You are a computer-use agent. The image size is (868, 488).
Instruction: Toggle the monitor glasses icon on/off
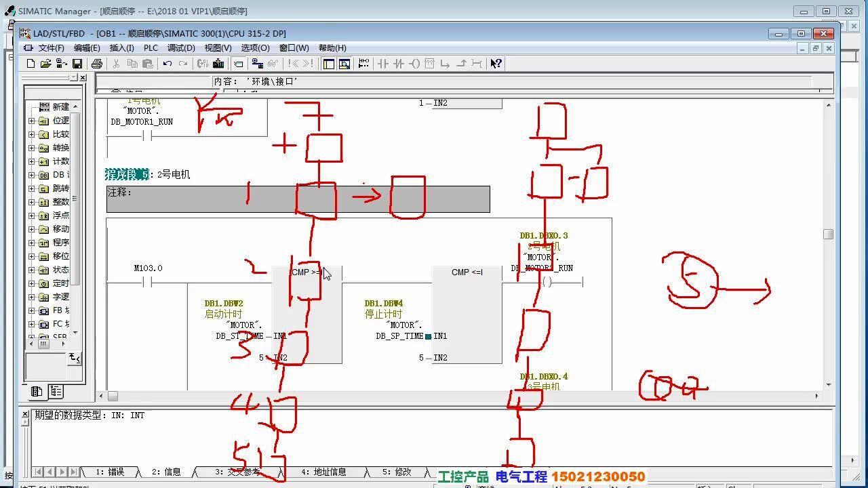click(273, 64)
